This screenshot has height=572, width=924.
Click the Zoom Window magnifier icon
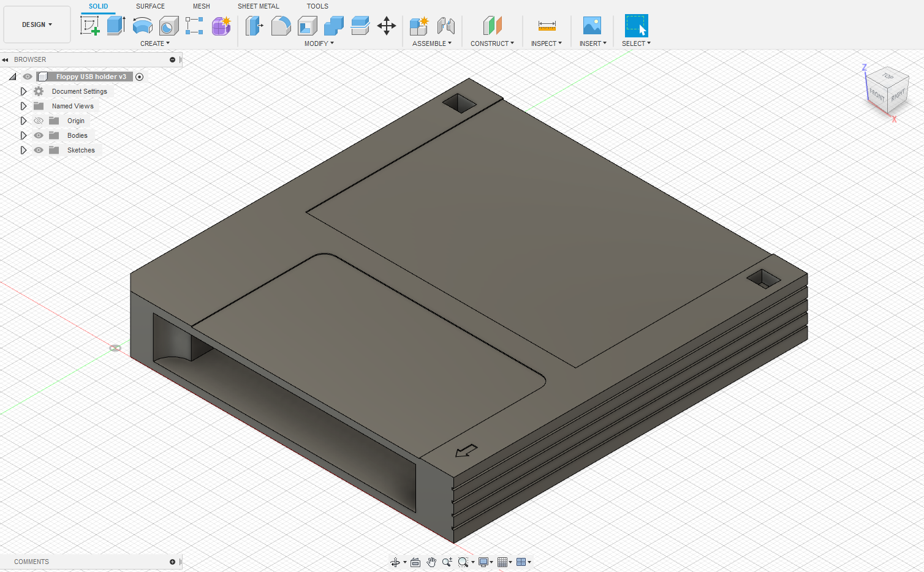click(463, 562)
